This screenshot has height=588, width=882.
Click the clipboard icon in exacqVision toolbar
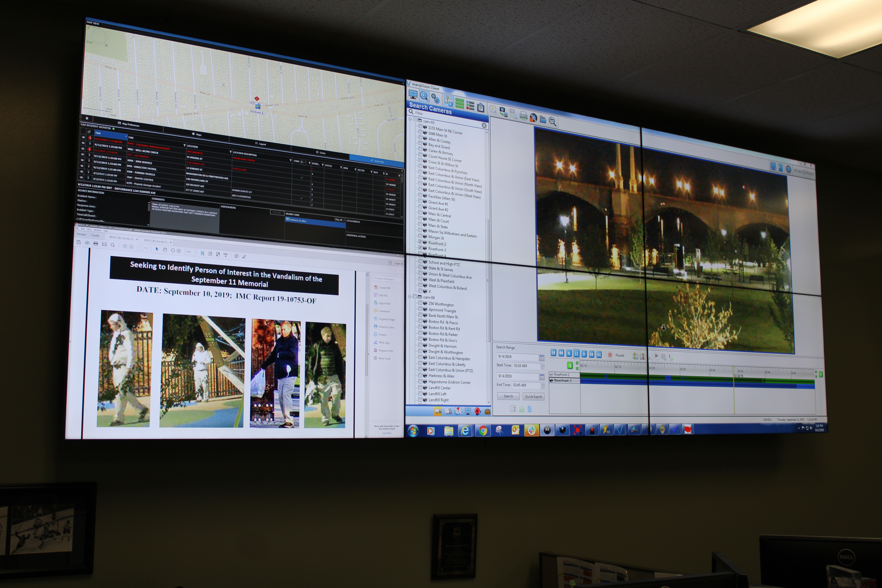click(x=481, y=108)
